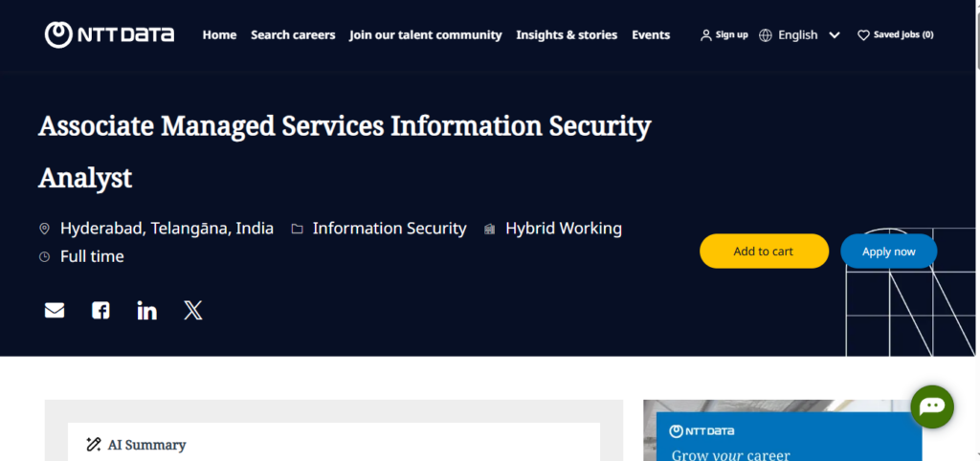The width and height of the screenshot is (980, 461).
Task: Click Full time employment text
Action: [92, 256]
